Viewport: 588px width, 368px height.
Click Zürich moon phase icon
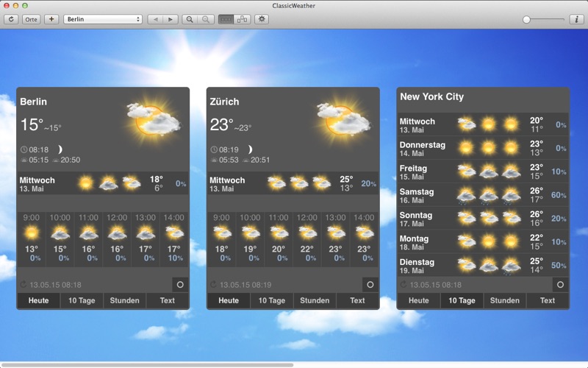pyautogui.click(x=250, y=149)
